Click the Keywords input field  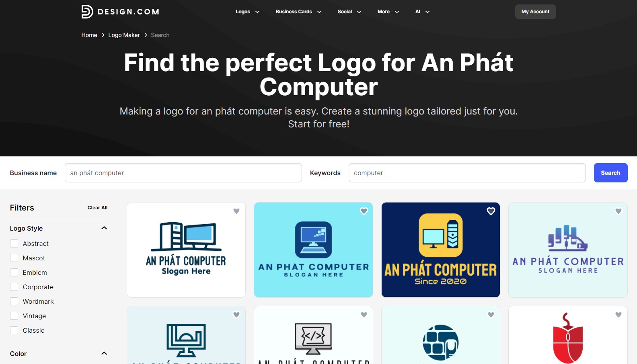(467, 173)
